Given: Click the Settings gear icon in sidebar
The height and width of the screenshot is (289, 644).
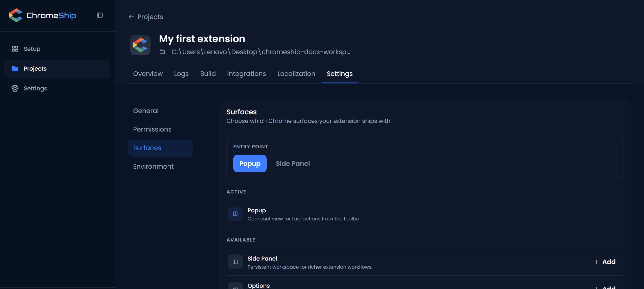Looking at the screenshot, I should click(15, 88).
